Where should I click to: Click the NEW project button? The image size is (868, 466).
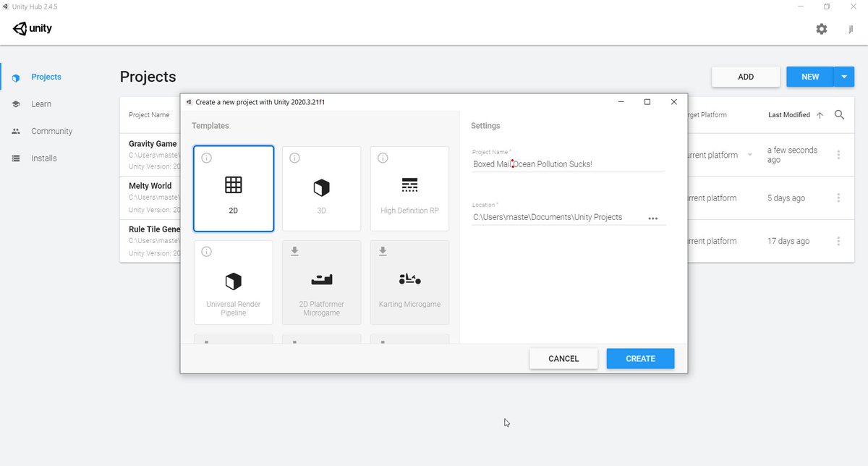pyautogui.click(x=810, y=77)
